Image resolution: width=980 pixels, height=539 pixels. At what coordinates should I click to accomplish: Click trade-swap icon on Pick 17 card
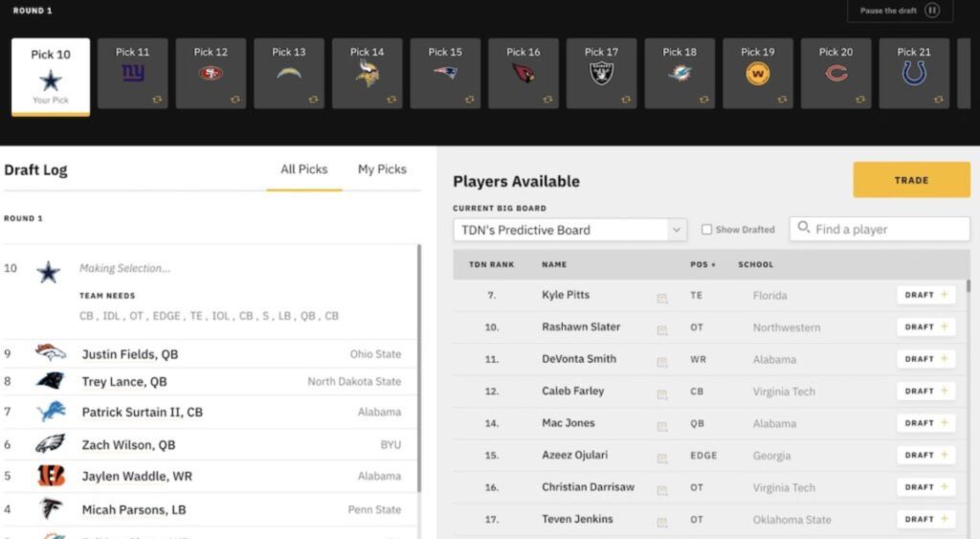tap(626, 100)
